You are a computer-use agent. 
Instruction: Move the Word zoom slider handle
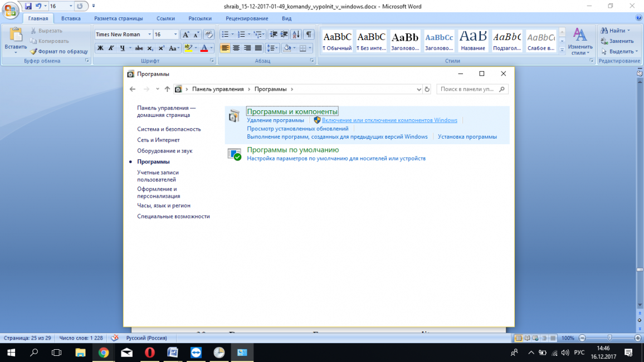click(609, 338)
